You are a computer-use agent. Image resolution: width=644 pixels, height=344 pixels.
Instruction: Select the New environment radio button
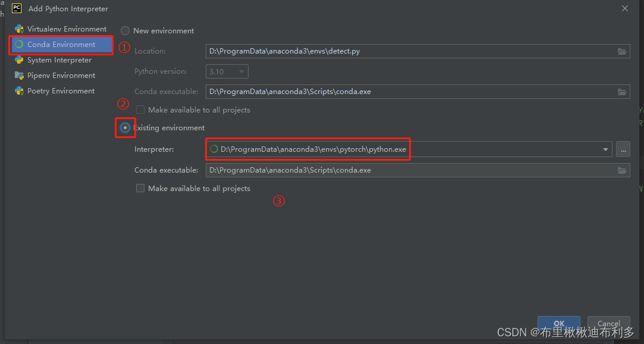pos(125,30)
